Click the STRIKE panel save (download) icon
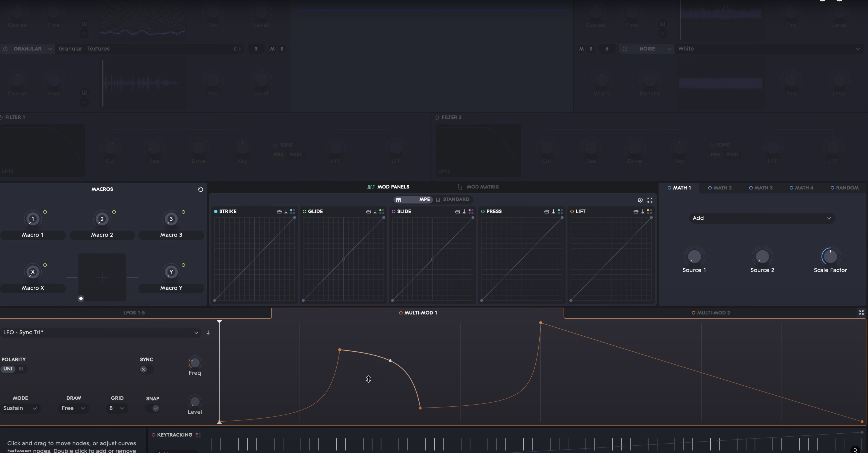The image size is (868, 453). tap(286, 212)
